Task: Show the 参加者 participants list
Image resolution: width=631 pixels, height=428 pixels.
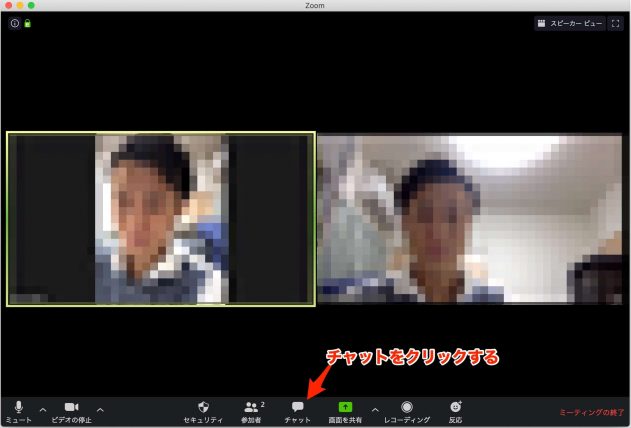Action: point(253,408)
